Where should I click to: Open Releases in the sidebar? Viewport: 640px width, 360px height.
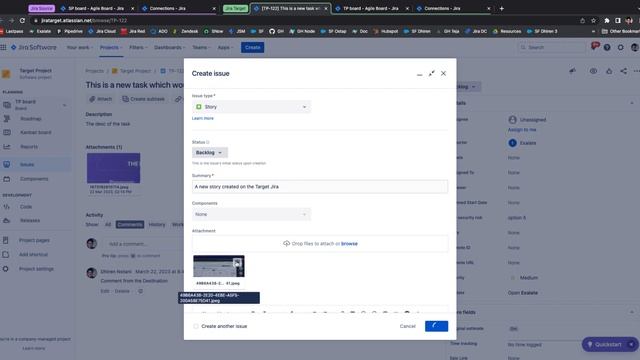point(30,220)
